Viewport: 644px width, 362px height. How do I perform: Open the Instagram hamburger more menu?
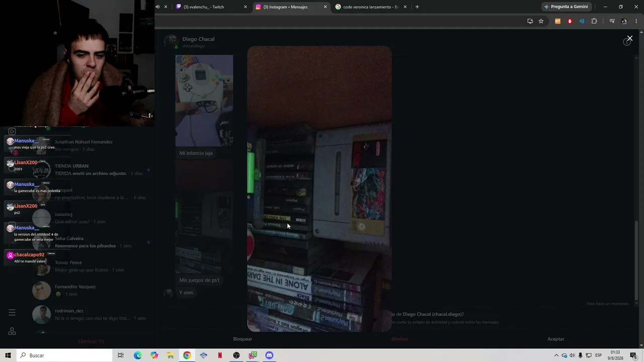[12, 312]
